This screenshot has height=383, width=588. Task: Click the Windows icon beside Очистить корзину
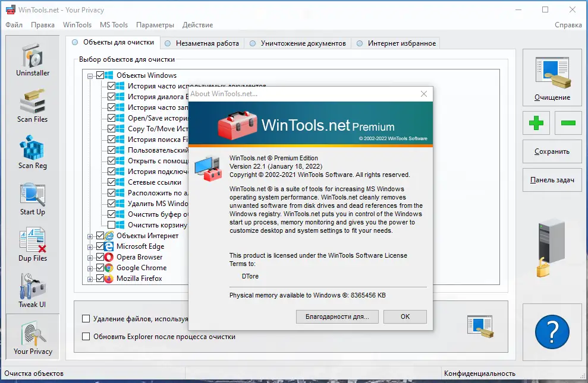[x=120, y=225]
